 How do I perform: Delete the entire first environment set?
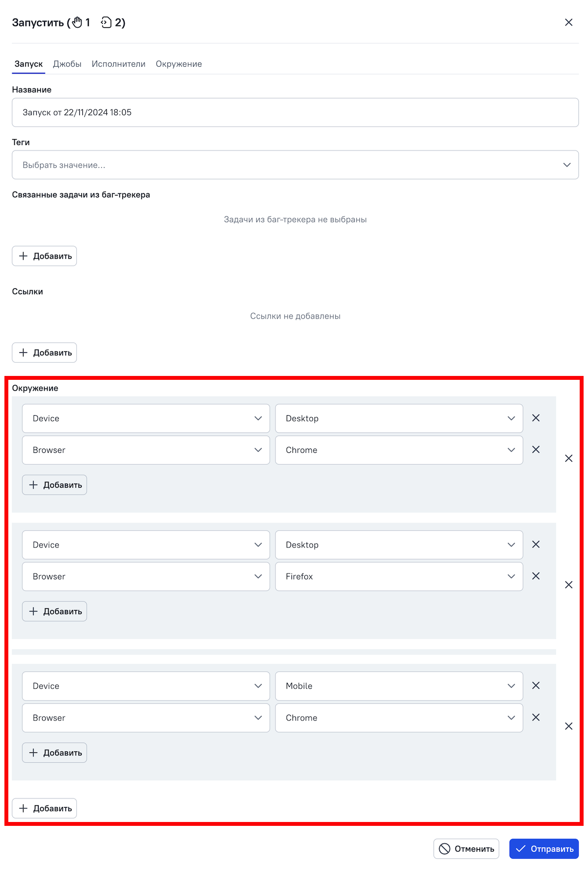pyautogui.click(x=568, y=458)
